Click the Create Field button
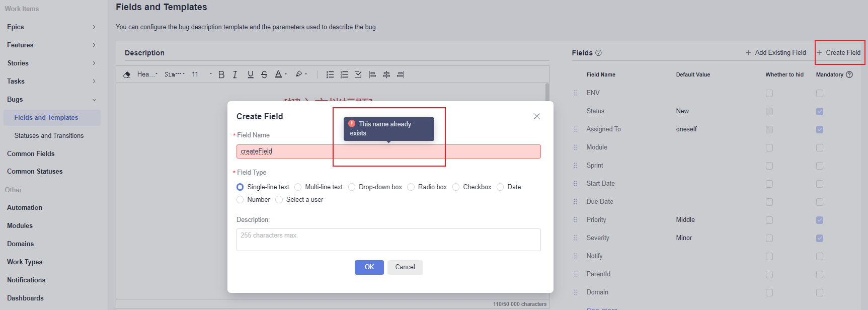Image resolution: width=868 pixels, height=310 pixels. 838,53
